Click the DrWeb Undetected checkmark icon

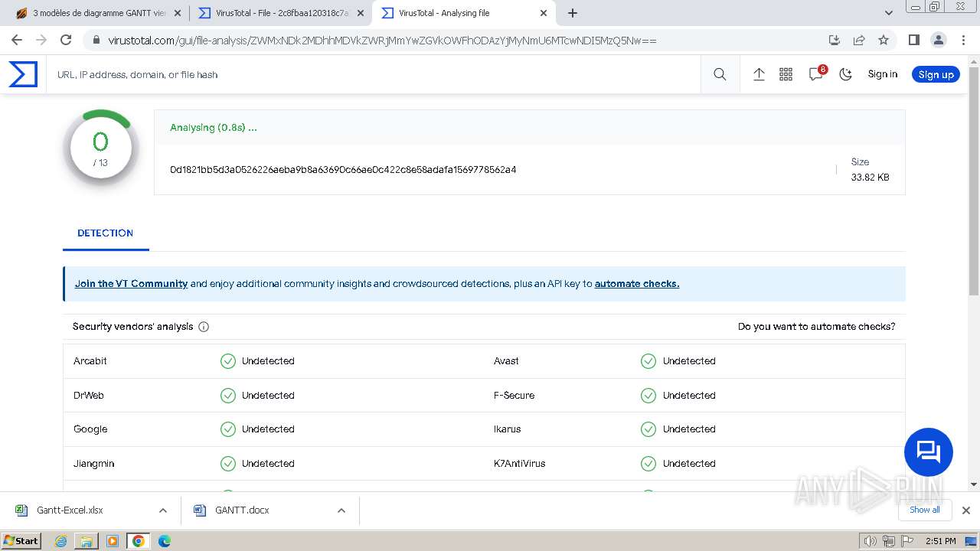click(228, 396)
